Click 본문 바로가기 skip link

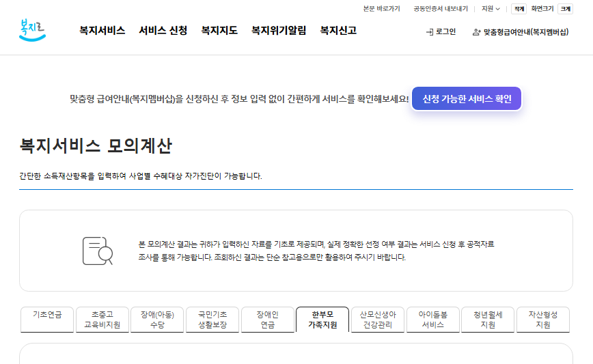(382, 9)
